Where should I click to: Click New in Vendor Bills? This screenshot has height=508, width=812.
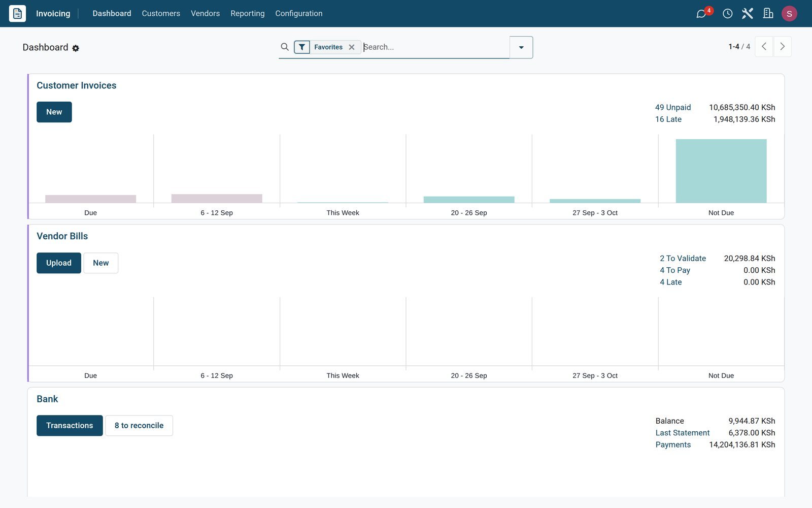[101, 263]
